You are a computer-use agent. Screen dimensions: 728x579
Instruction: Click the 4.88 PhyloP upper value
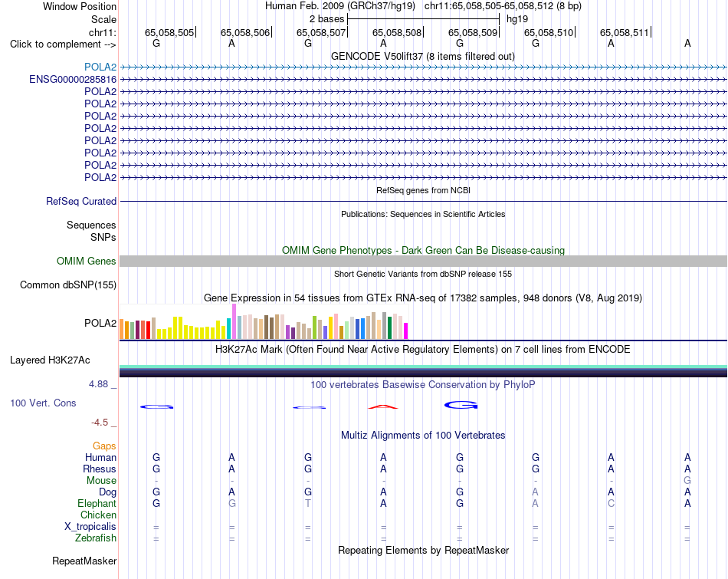pos(98,384)
